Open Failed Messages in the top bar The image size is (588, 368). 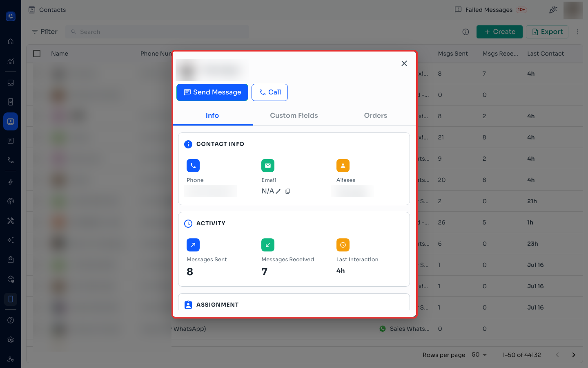click(x=491, y=10)
